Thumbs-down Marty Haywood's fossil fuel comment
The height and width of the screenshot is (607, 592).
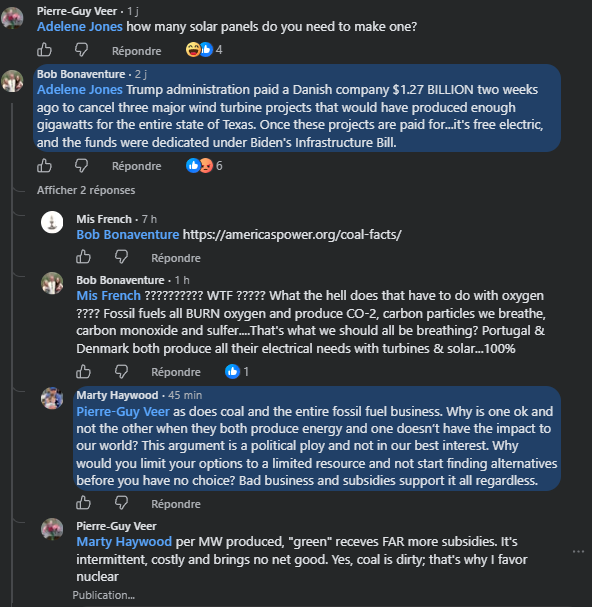click(121, 503)
